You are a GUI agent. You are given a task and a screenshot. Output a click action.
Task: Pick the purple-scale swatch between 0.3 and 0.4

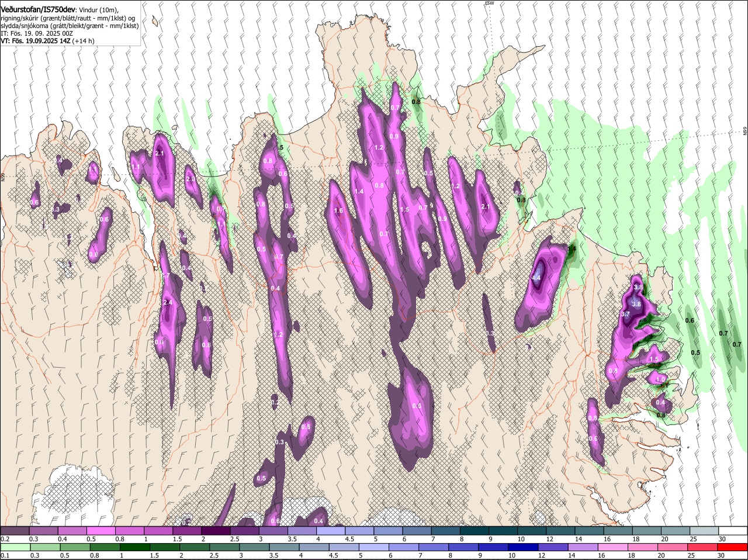[x=43, y=531]
